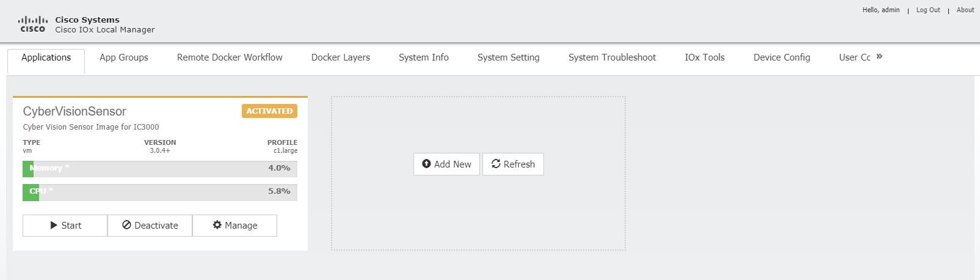Switch to the App Groups tab
This screenshot has width=980, height=280.
124,57
